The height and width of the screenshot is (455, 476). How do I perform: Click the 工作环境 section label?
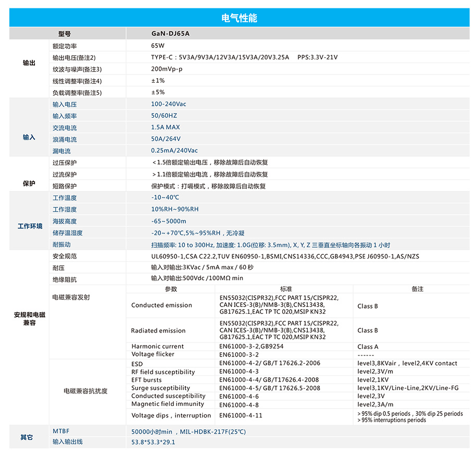coord(30,226)
